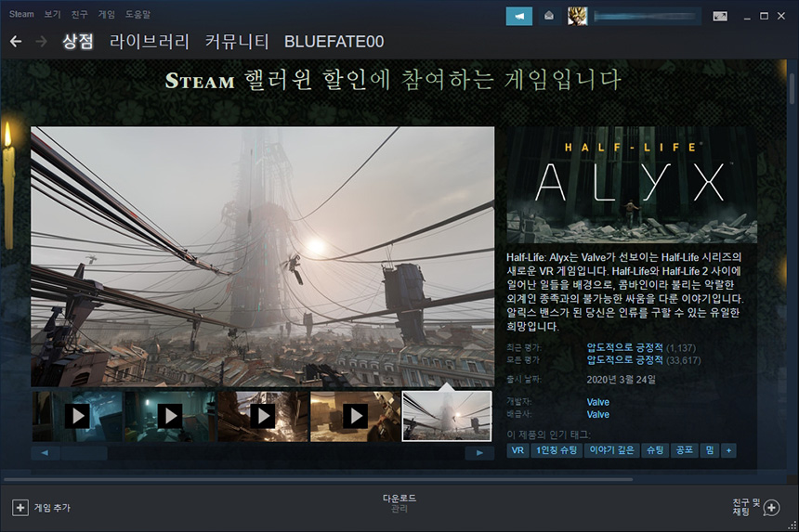Click the 밈 tag
The image size is (799, 532).
tap(710, 450)
